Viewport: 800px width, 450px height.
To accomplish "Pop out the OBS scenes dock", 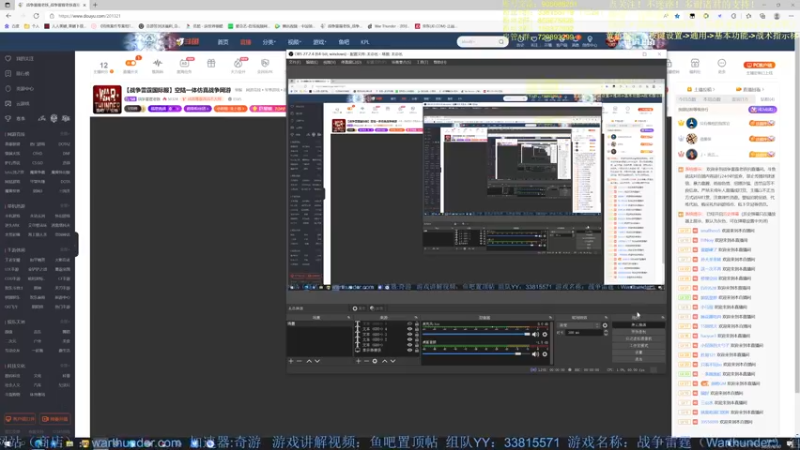I will pos(349,317).
